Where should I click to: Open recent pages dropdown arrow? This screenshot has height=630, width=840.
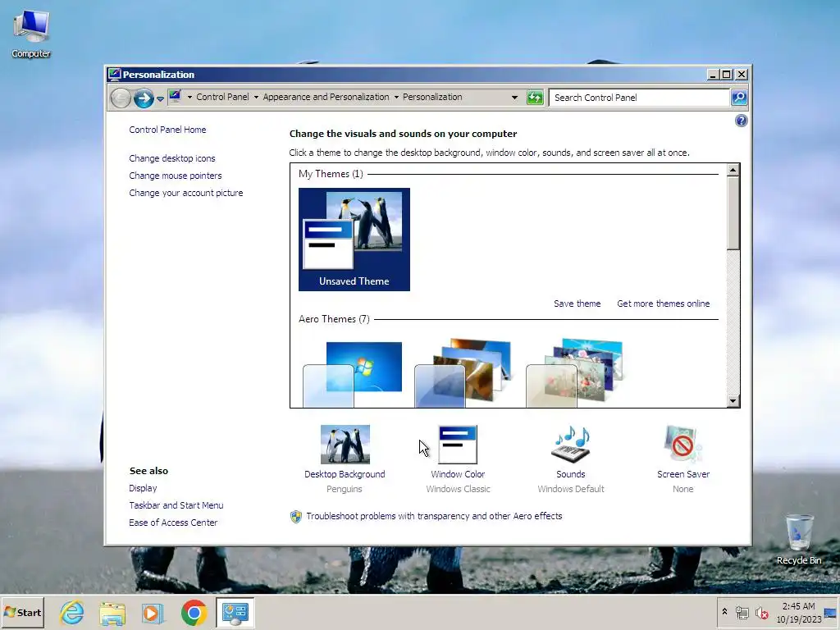[x=160, y=98]
